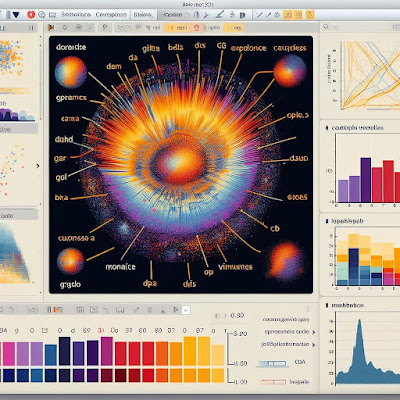Image resolution: width=400 pixels, height=400 pixels.
Task: Click the 'bira' label on the canvas
Action: coord(61,197)
